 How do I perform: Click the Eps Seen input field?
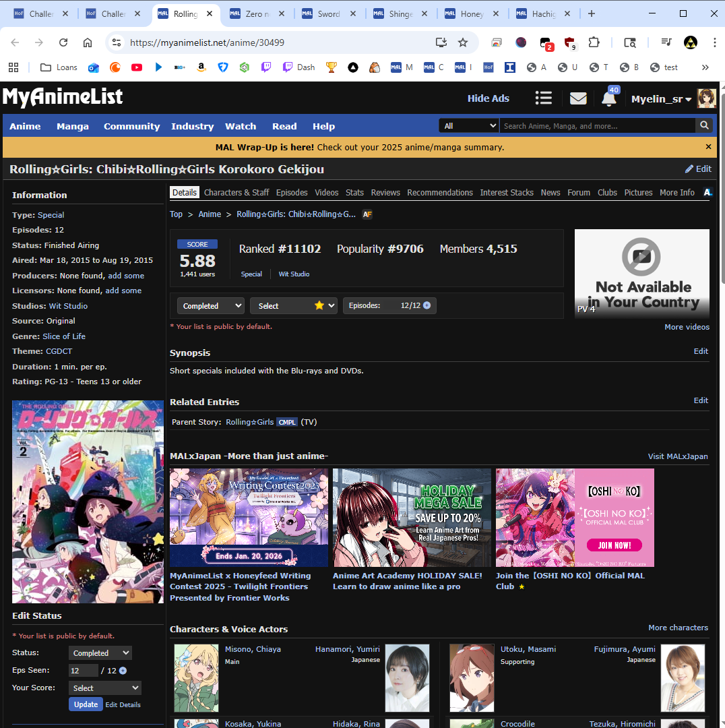(x=83, y=671)
